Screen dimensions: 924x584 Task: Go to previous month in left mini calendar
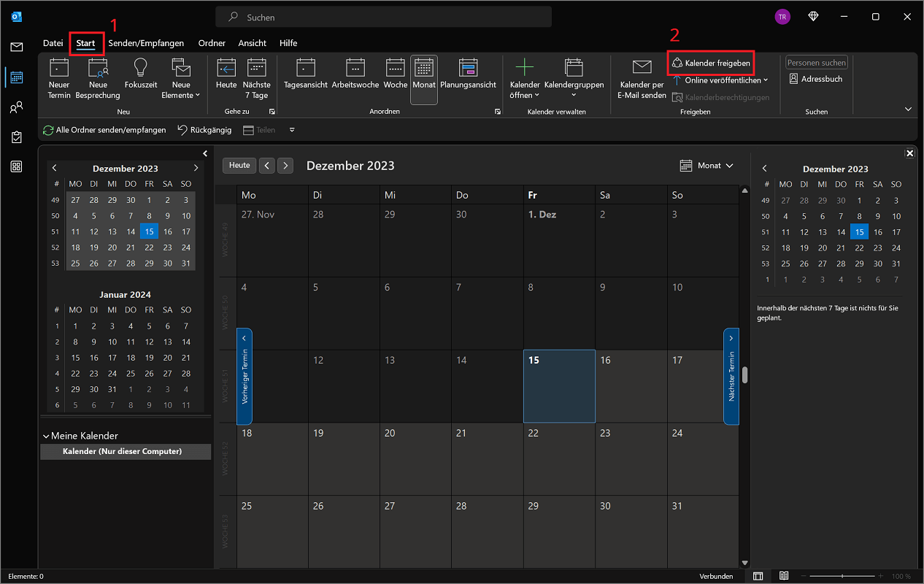tap(54, 169)
